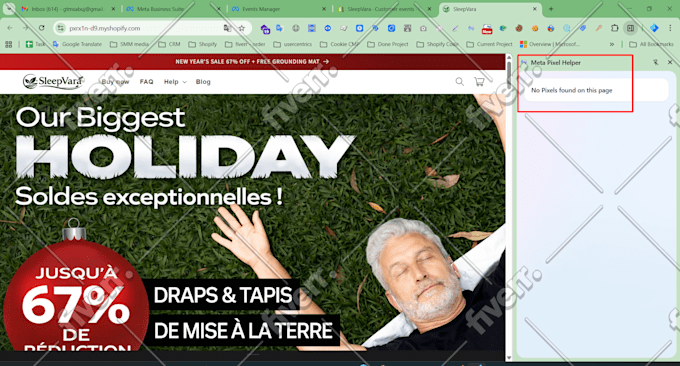Switch to the Events Manager tab
This screenshot has width=680, height=366.
tap(280, 9)
